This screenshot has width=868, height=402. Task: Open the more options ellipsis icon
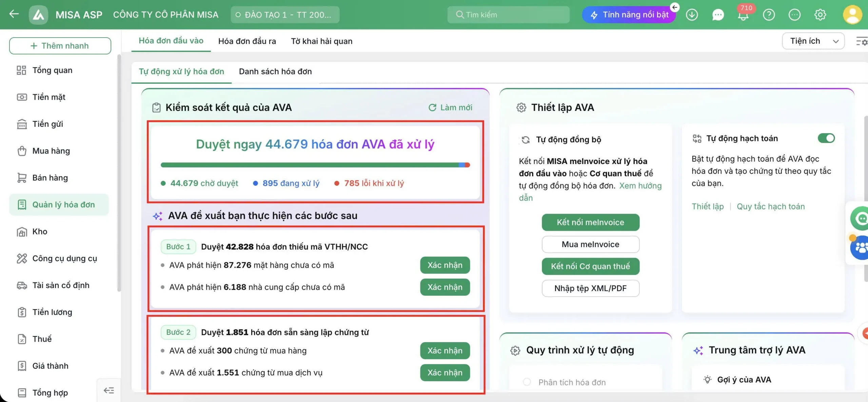coord(794,15)
